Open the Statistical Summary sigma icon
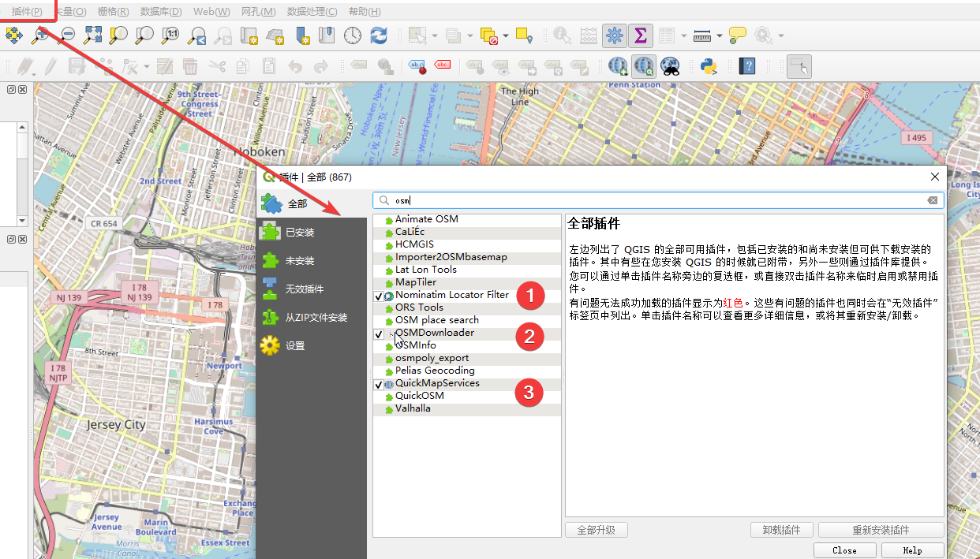The width and height of the screenshot is (980, 559). point(640,35)
